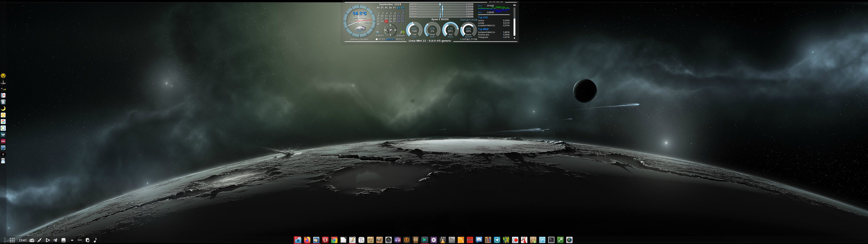Open the radio applet in the panel

pos(32,240)
